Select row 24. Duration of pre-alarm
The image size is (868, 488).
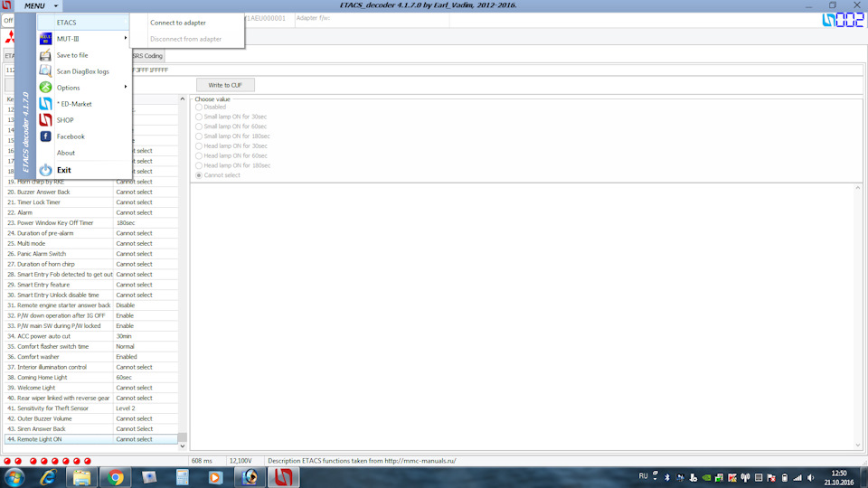click(x=91, y=233)
